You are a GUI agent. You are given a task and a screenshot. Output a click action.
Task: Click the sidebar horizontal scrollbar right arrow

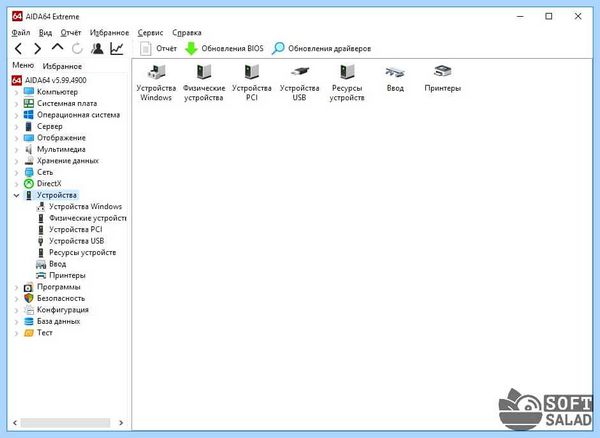(121, 423)
